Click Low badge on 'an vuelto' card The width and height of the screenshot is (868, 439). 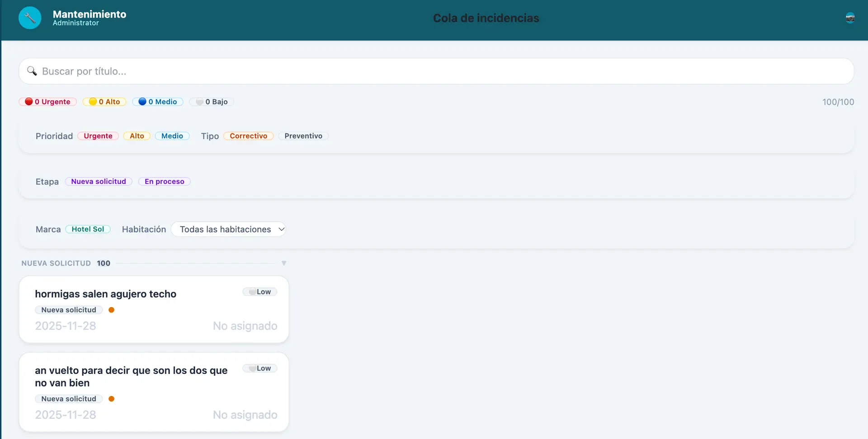point(260,369)
